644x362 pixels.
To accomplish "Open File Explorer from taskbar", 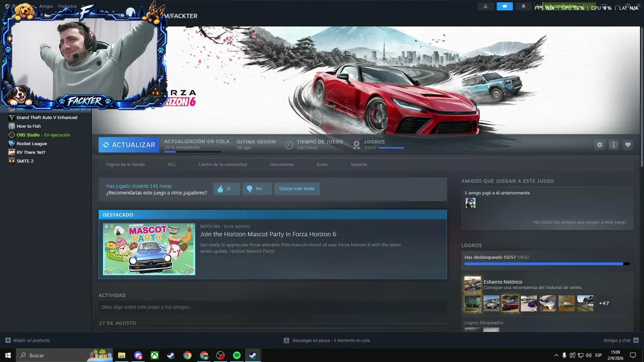I will point(122,355).
